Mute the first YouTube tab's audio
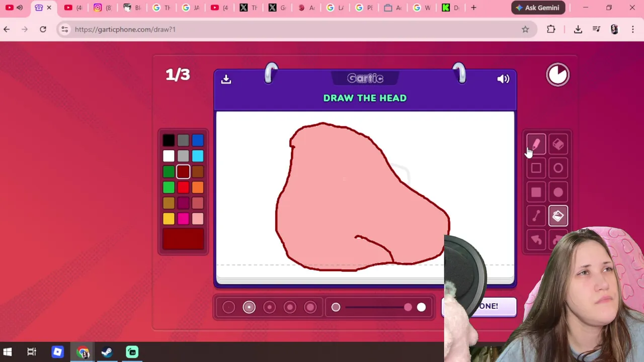The image size is (644, 362). 20,8
